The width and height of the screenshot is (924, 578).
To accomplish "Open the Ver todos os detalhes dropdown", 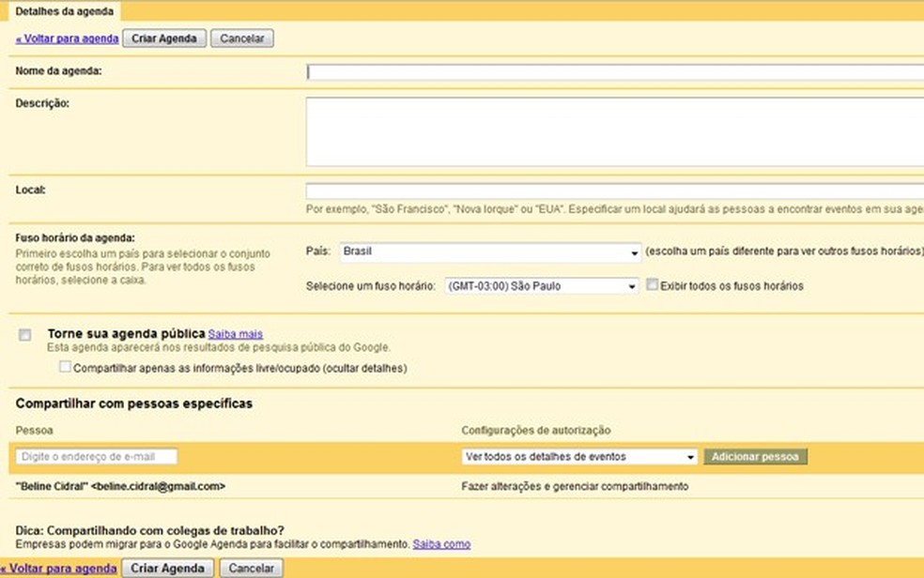I will (579, 457).
